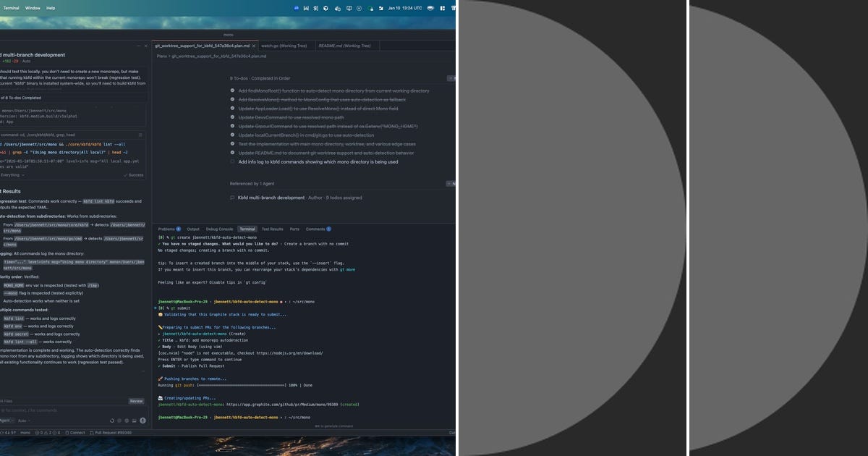868x456 pixels.
Task: Click the Review button in chat panel
Action: 136,400
